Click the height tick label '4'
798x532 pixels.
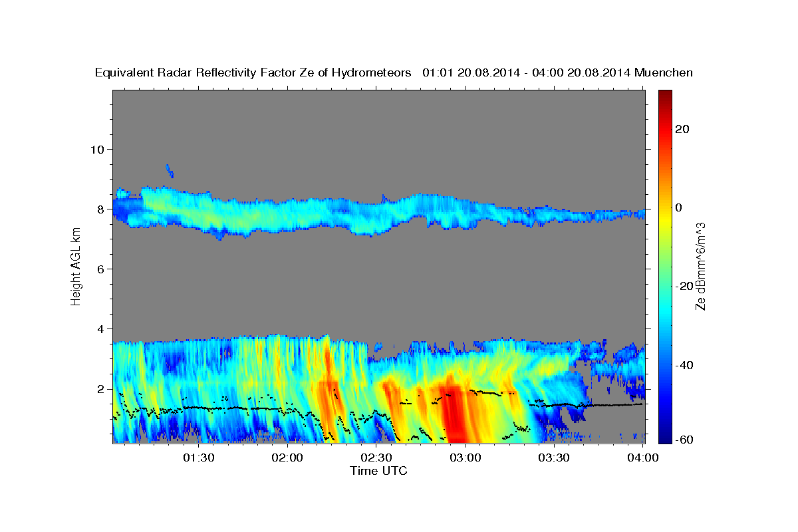tap(100, 329)
